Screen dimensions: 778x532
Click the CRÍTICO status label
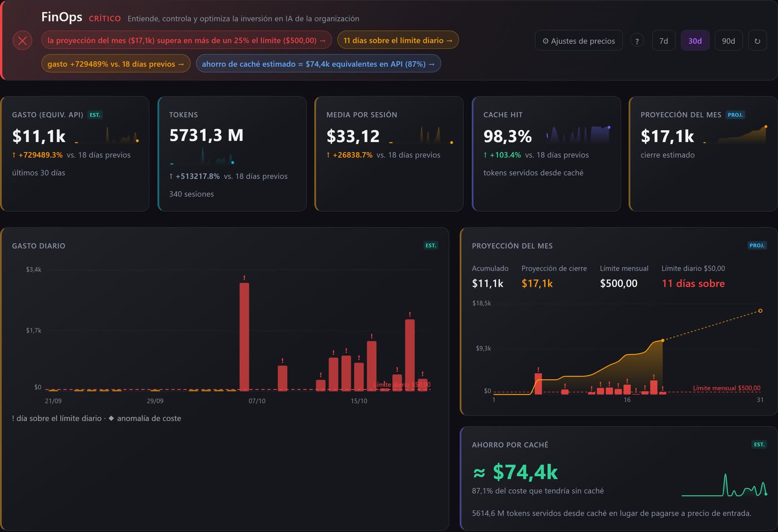pos(105,18)
